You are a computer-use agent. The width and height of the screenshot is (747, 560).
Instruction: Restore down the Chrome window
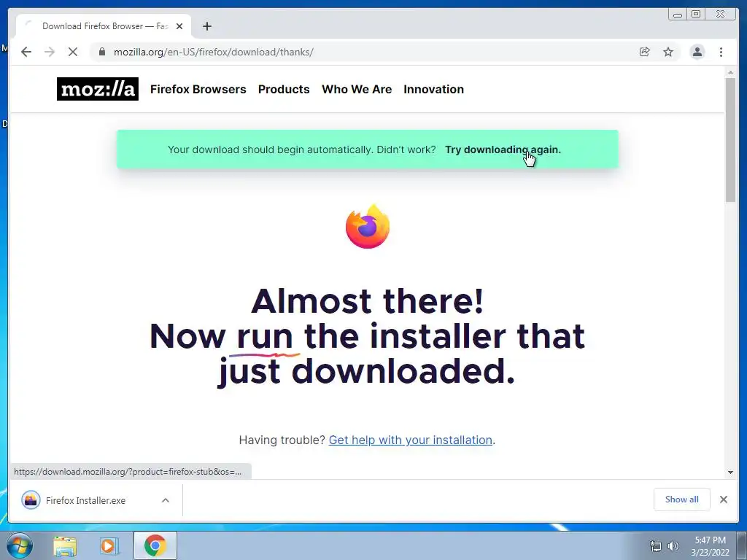point(696,15)
